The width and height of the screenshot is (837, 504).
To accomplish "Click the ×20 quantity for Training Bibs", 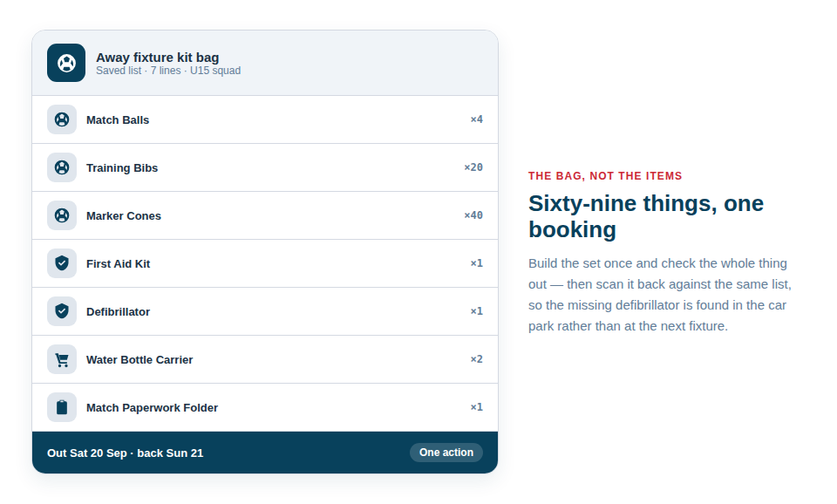I will [473, 167].
